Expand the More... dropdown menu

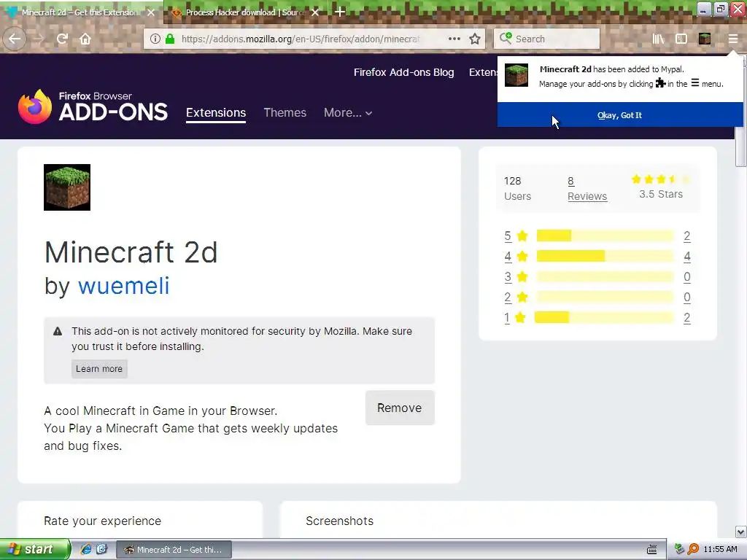point(348,113)
